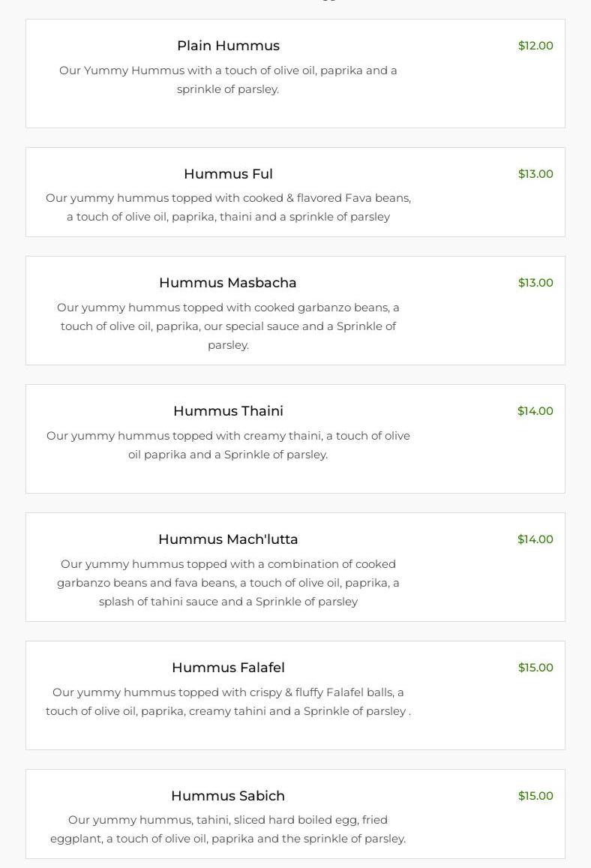
Task: Select the Hummus Falafel heading
Action: 228,668
